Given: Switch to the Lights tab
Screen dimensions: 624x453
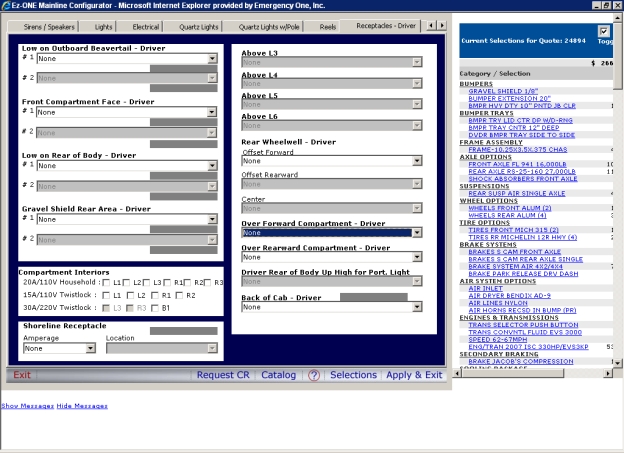Looking at the screenshot, I should point(103,27).
